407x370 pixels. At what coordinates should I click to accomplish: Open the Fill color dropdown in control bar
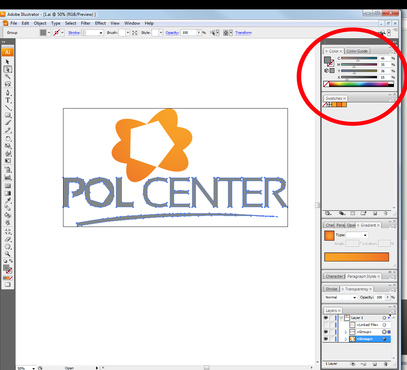click(49, 33)
